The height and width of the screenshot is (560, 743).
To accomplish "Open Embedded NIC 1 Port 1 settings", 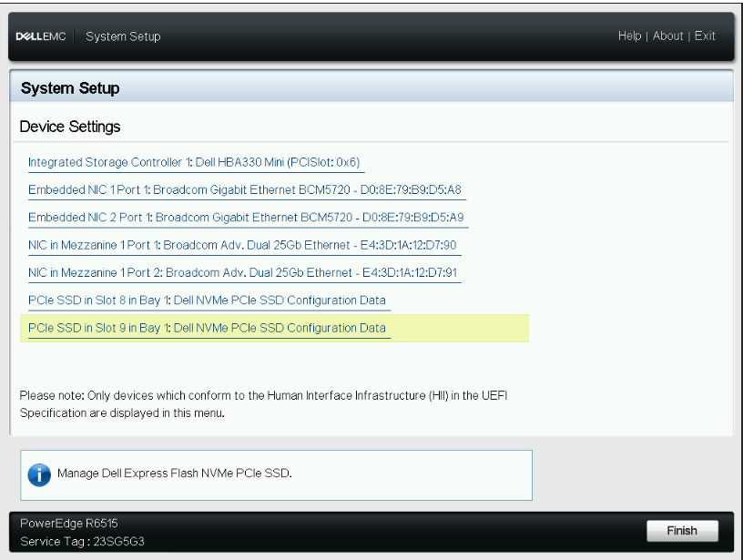I will click(245, 190).
